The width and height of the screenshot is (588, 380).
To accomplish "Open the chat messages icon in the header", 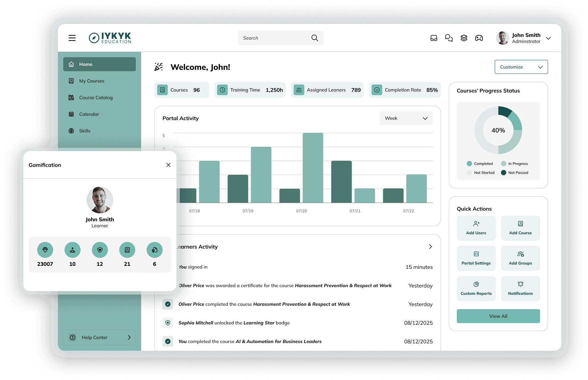I will click(449, 38).
